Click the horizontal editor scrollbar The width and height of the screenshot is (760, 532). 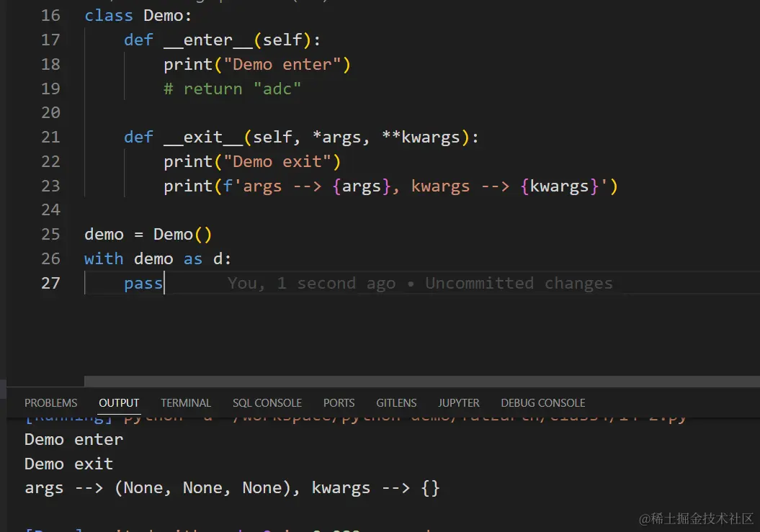point(421,382)
